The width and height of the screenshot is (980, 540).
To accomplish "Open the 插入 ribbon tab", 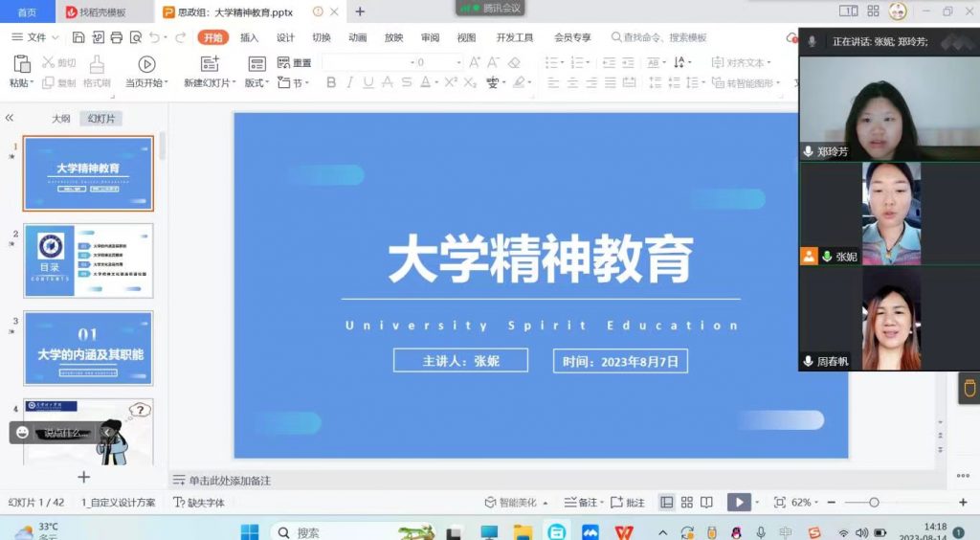I will point(249,37).
